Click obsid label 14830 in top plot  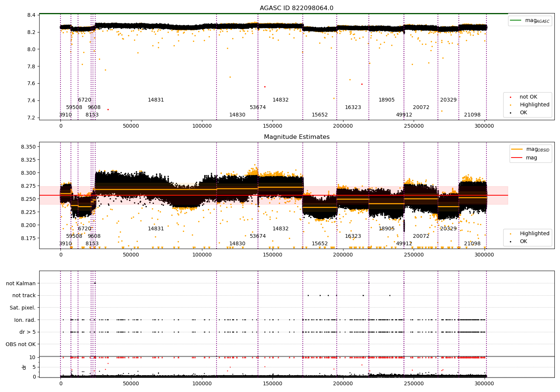[x=237, y=115]
